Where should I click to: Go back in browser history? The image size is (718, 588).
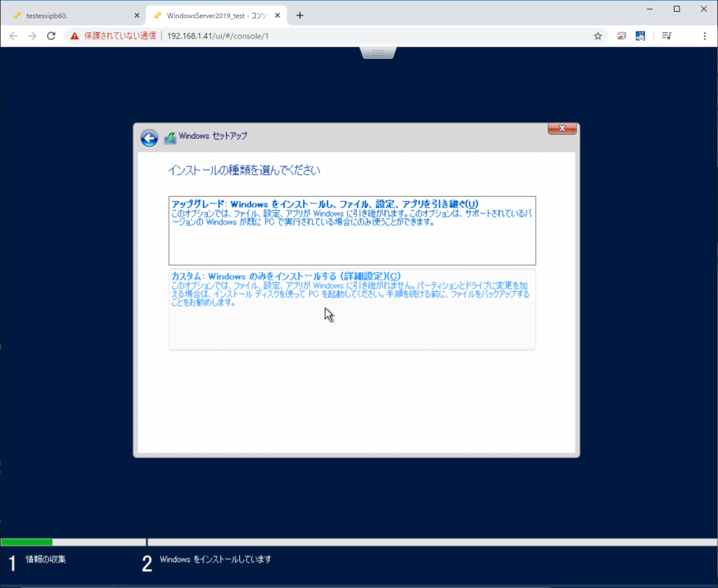coord(14,36)
